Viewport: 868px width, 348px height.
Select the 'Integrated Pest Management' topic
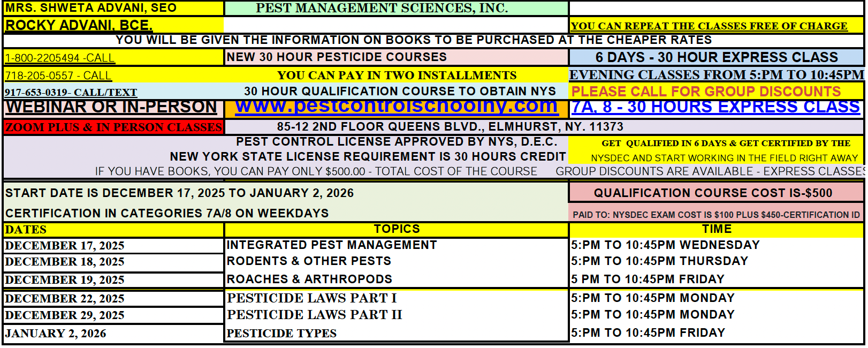coord(332,245)
